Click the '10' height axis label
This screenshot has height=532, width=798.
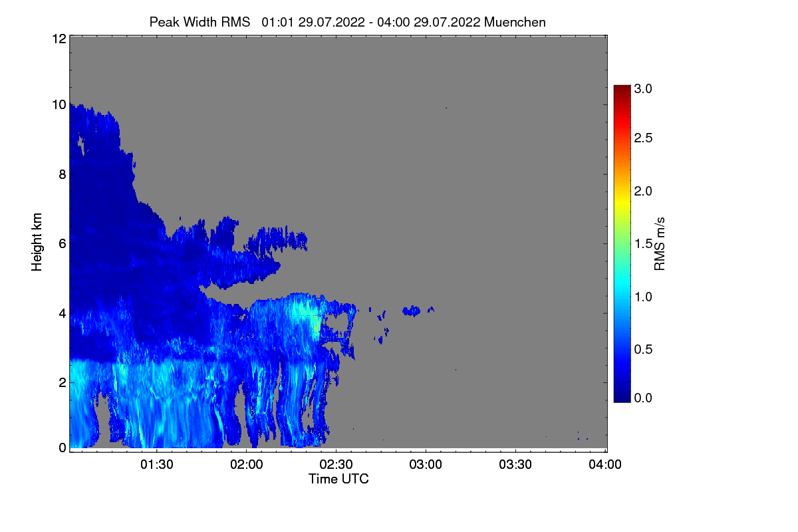(59, 104)
